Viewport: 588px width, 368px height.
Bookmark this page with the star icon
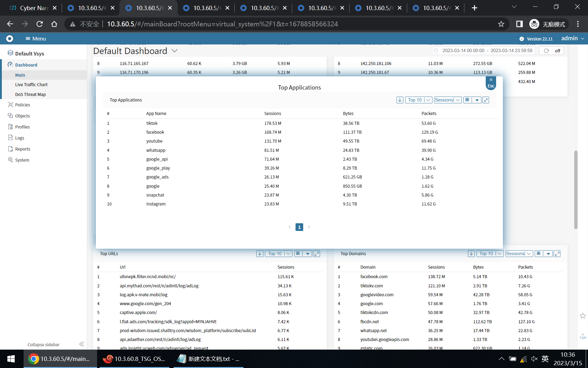click(x=501, y=24)
